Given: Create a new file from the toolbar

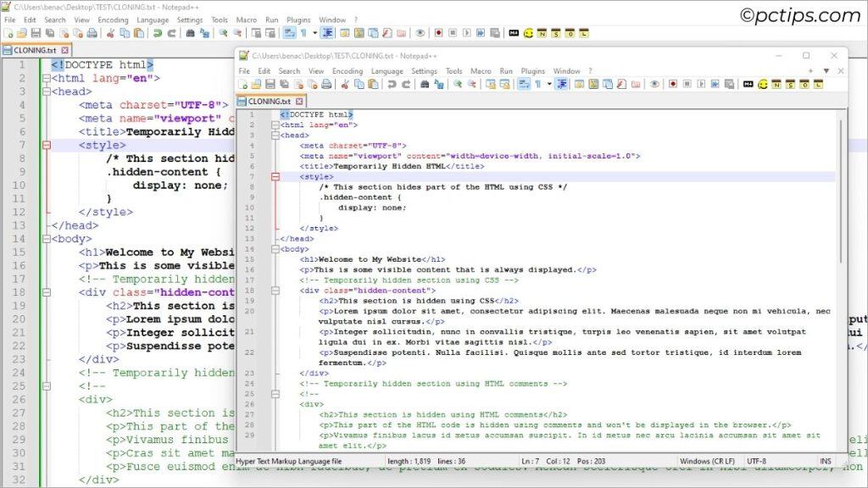Looking at the screenshot, I should coord(10,34).
